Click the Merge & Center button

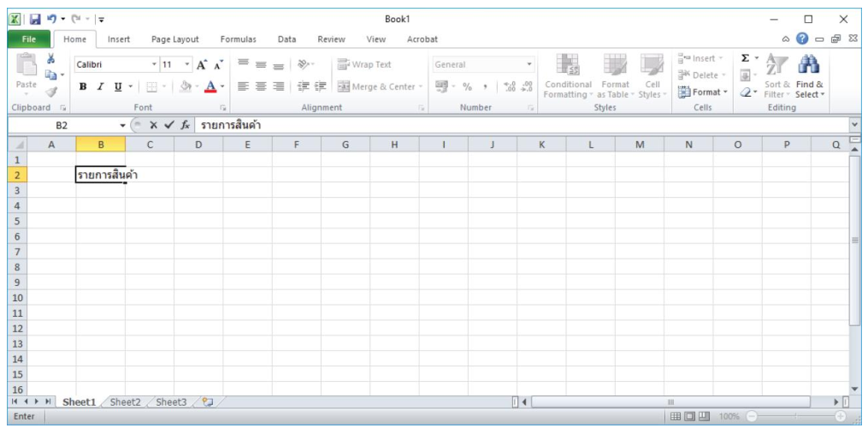(376, 86)
